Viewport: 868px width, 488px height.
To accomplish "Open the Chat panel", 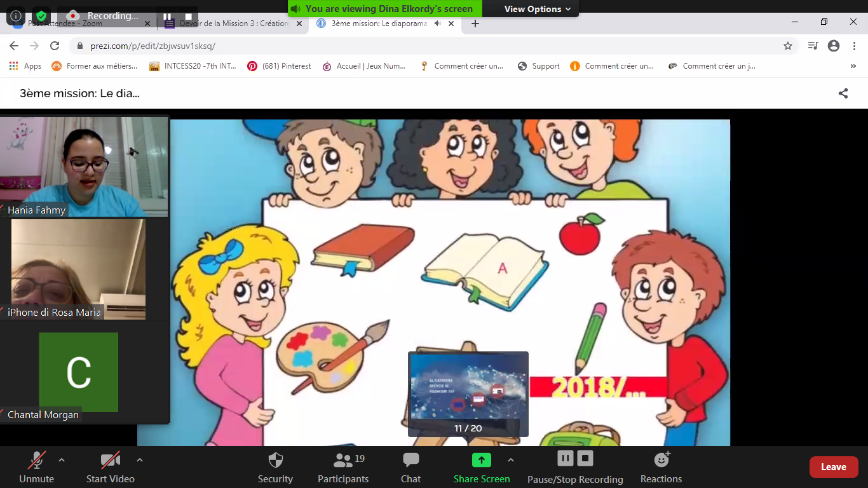I will point(410,460).
